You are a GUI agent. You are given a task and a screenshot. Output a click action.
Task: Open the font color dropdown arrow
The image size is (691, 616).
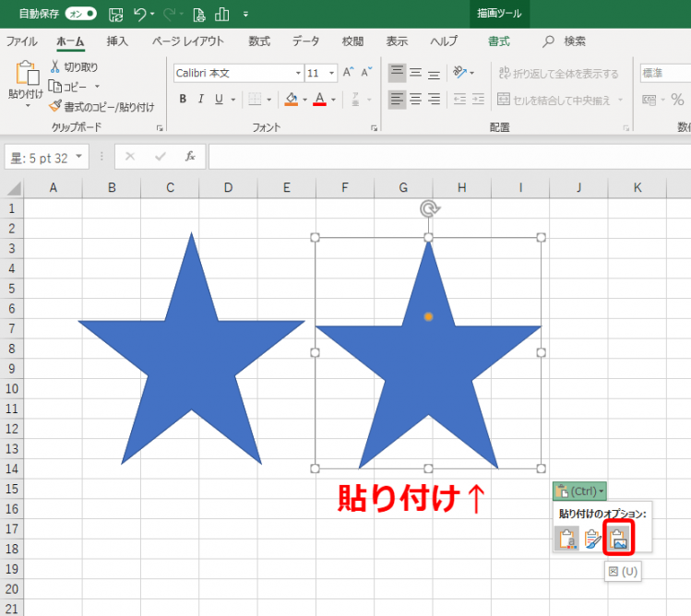point(334,100)
